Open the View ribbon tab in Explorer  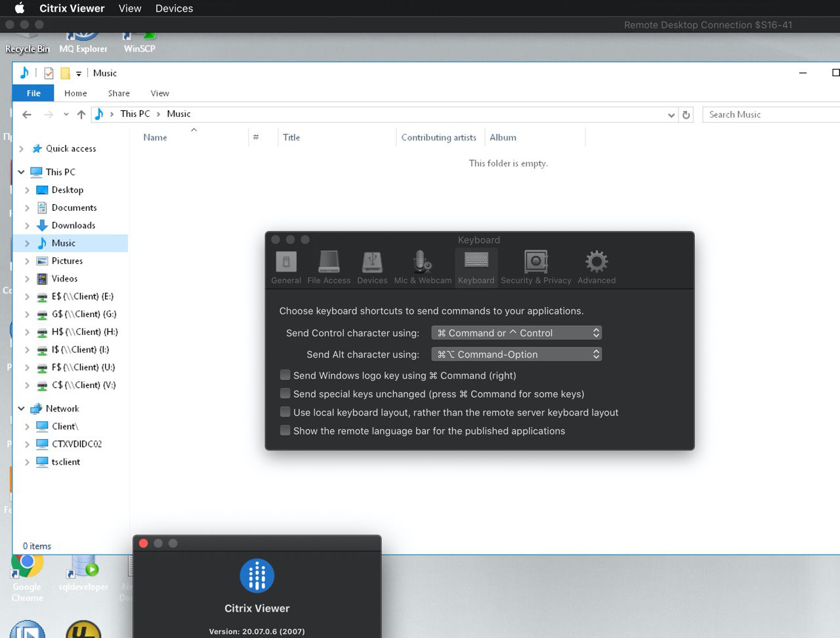(x=159, y=93)
